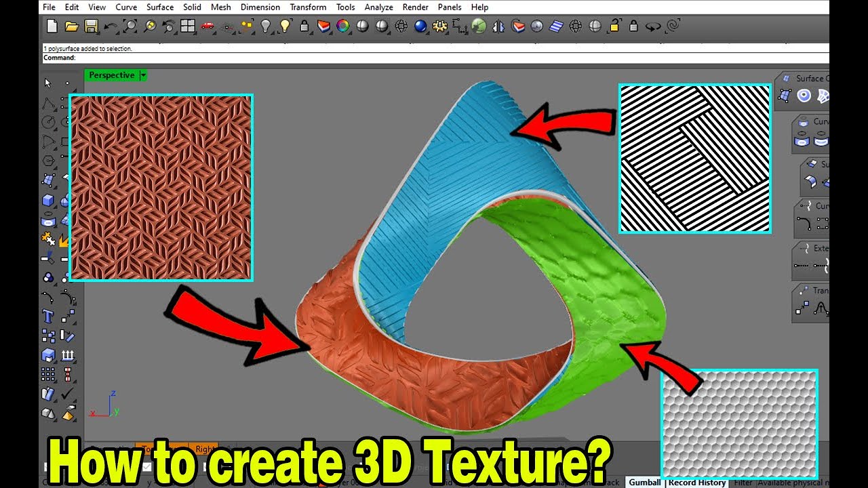Open the Render menu
The width and height of the screenshot is (868, 488).
(415, 7)
